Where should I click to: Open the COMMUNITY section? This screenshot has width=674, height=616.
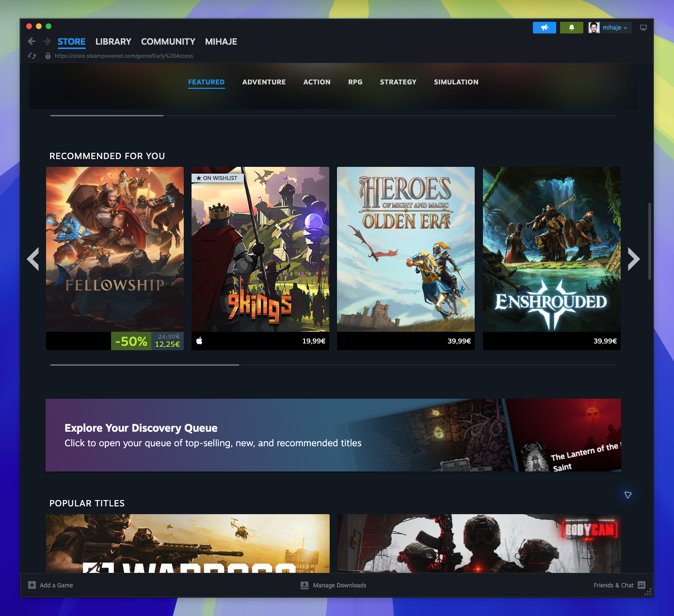click(x=168, y=42)
